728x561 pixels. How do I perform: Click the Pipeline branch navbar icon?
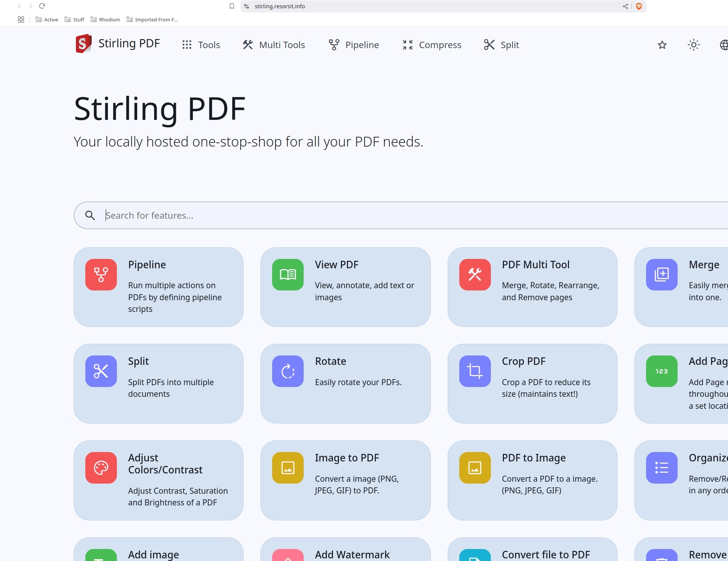coord(334,45)
